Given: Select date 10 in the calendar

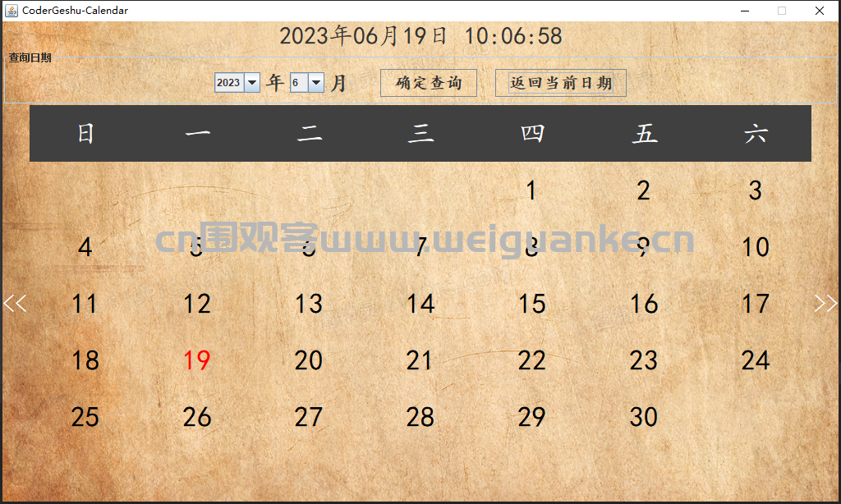Looking at the screenshot, I should click(756, 247).
